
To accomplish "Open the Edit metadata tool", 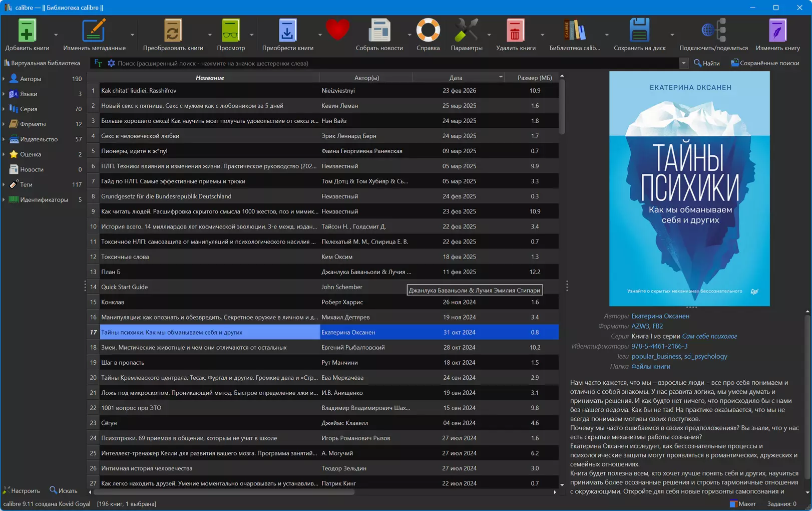I will click(x=94, y=30).
